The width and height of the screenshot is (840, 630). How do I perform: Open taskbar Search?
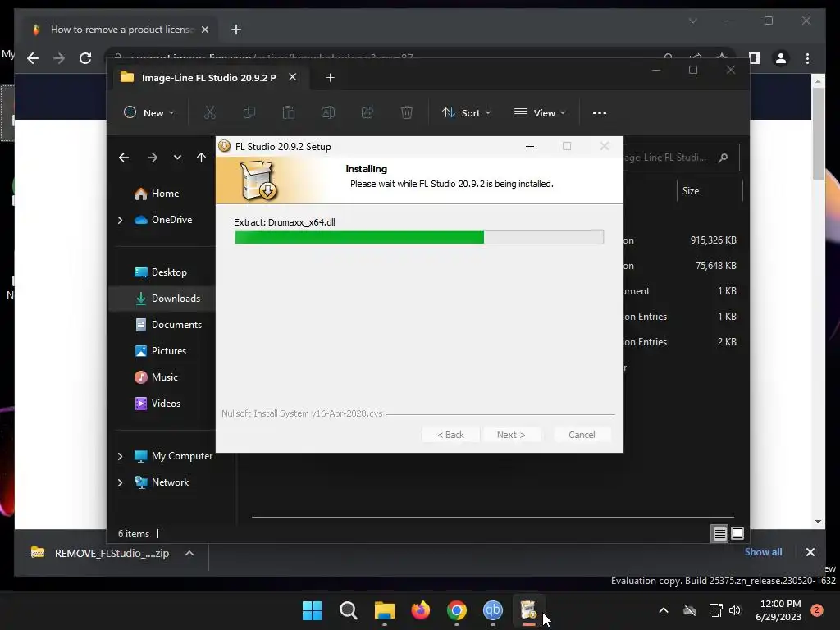(348, 610)
